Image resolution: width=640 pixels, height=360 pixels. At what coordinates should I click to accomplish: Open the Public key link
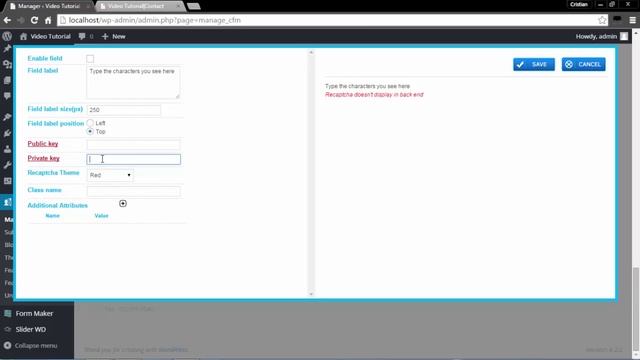[x=43, y=144]
